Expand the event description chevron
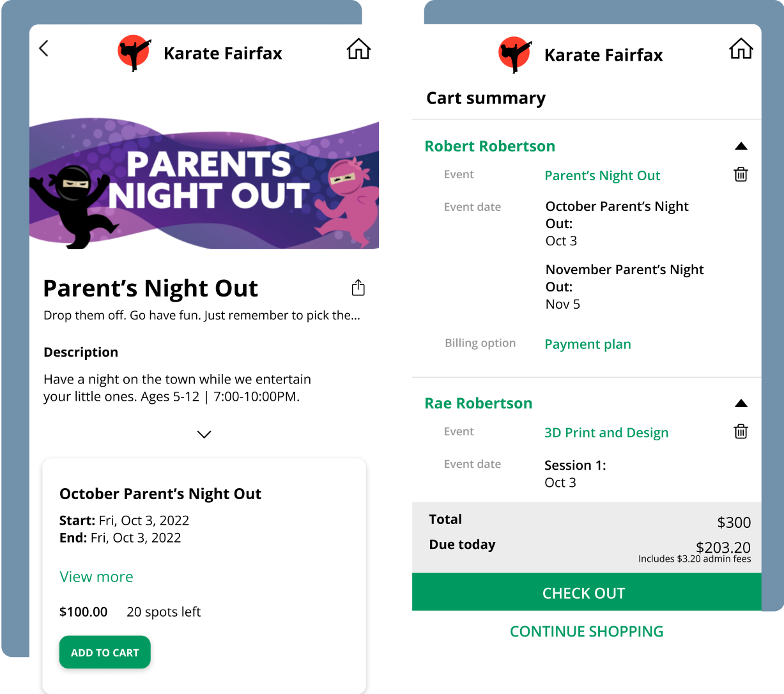The width and height of the screenshot is (784, 694). coord(204,435)
